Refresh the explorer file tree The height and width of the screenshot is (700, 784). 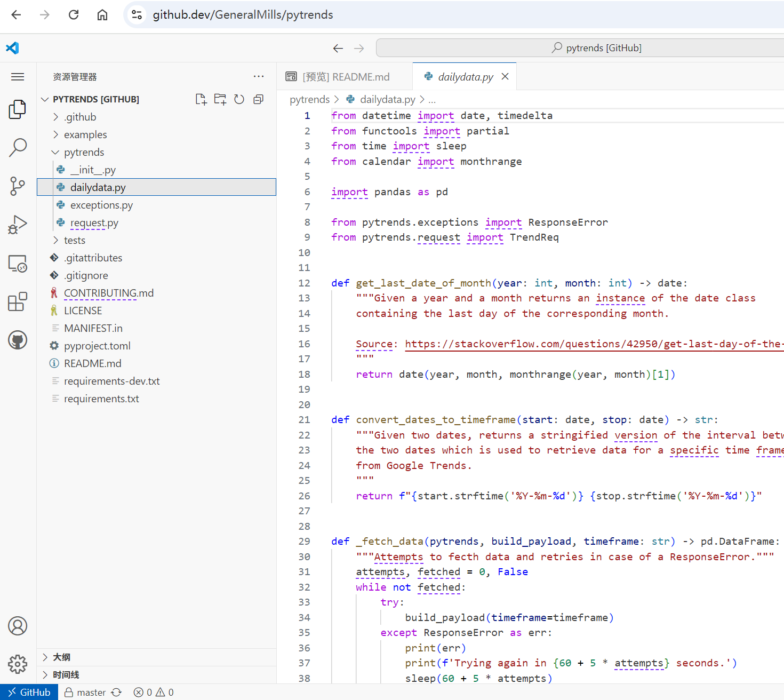click(x=239, y=99)
